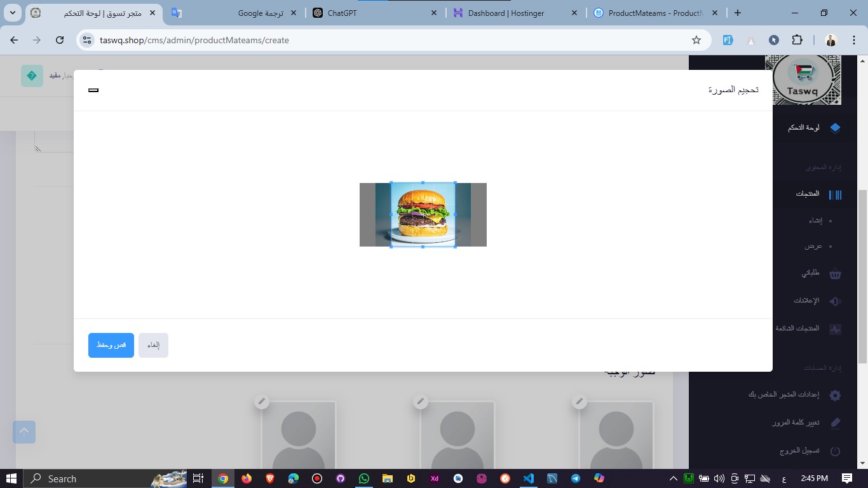
Task: Open my orders basket icon
Action: click(x=835, y=274)
